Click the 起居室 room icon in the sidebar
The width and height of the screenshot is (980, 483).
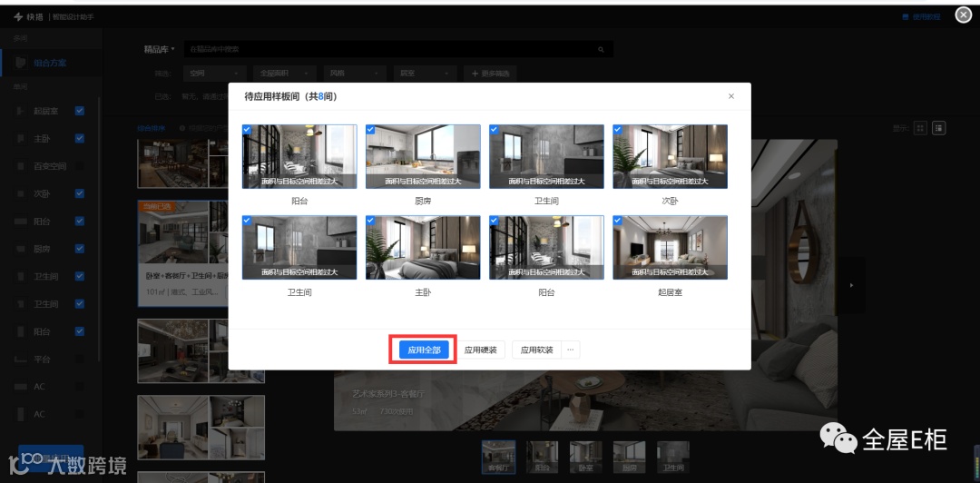point(21,112)
